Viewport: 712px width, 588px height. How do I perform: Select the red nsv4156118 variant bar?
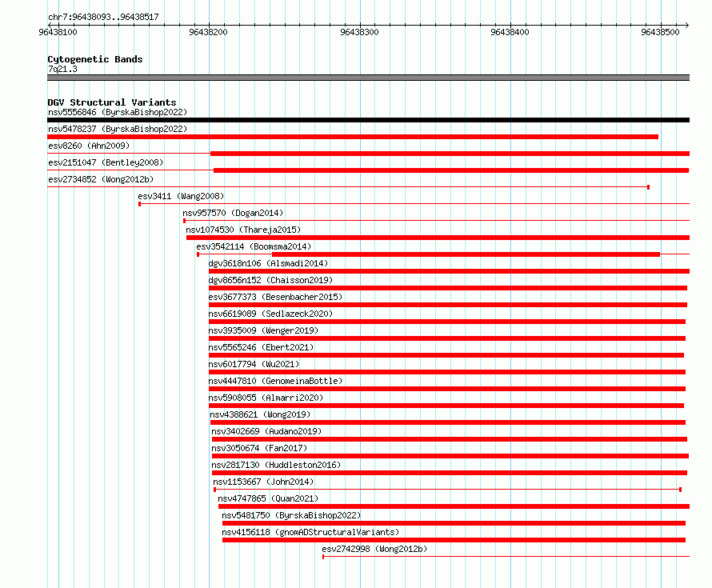coord(454,540)
